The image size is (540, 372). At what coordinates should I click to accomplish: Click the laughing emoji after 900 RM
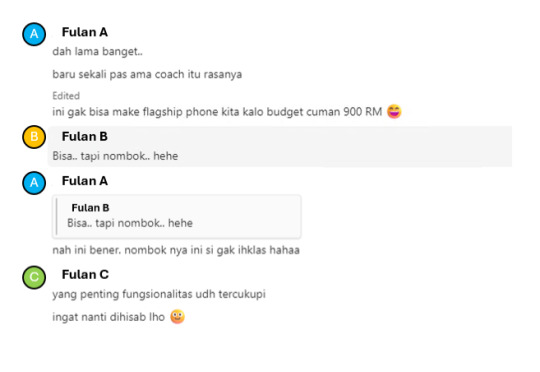coord(394,112)
